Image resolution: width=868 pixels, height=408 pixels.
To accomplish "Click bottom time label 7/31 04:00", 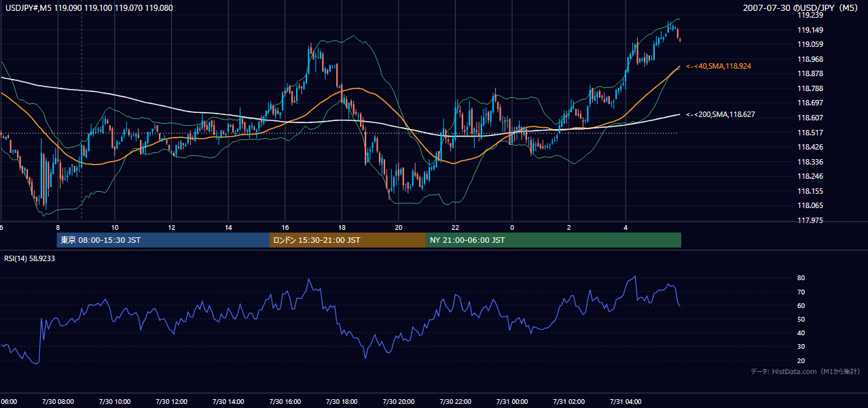I will [626, 402].
